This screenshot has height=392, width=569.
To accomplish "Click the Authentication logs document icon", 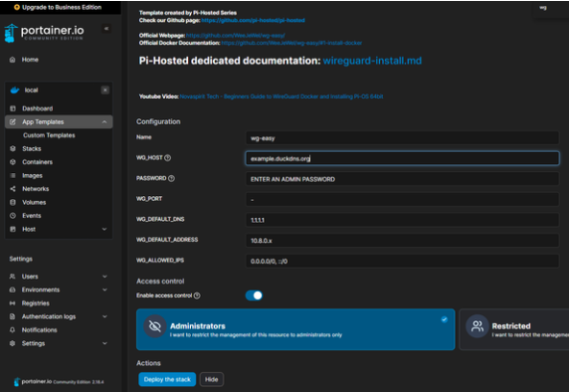I will (12, 316).
